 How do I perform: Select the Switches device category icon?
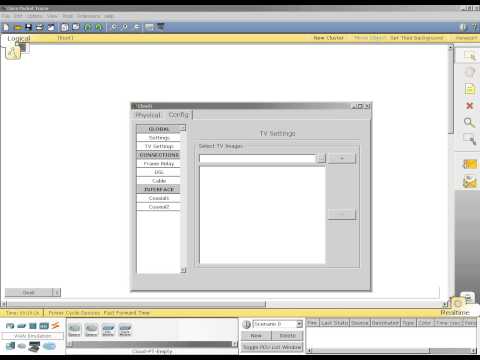tap(22, 326)
